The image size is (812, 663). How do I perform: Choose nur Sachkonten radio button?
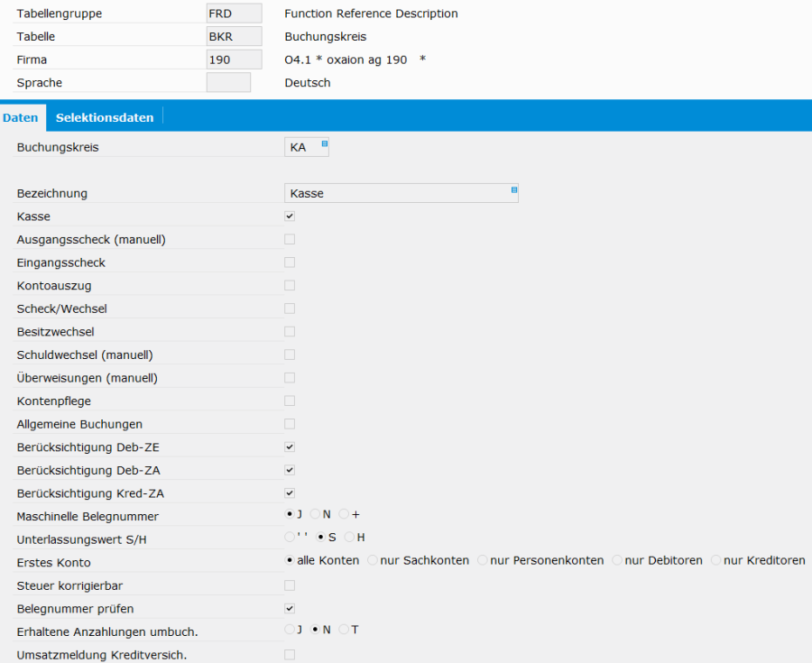pyautogui.click(x=373, y=560)
